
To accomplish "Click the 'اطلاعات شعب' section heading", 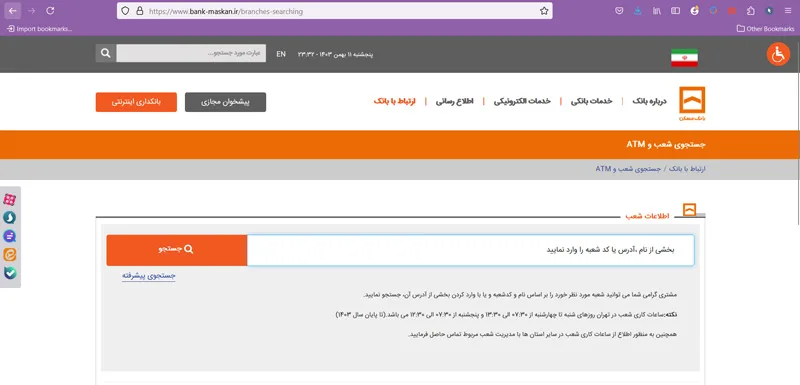I will (647, 216).
